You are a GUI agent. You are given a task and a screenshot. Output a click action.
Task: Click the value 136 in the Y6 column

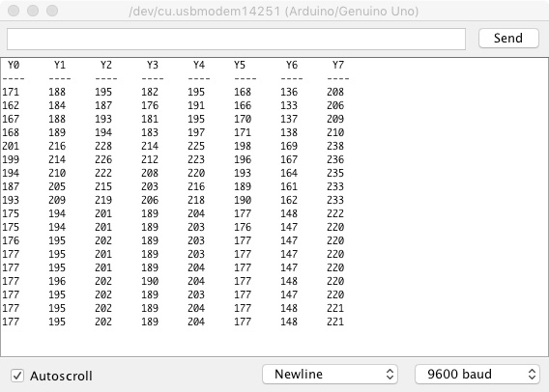click(289, 92)
